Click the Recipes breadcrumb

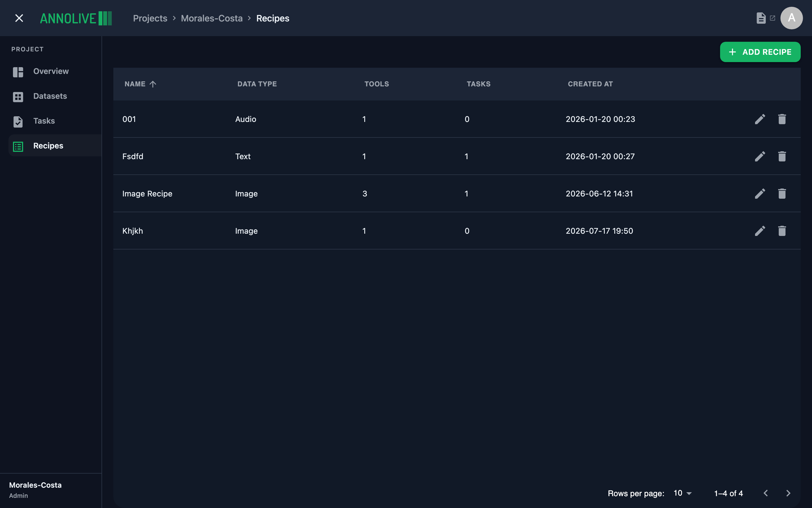point(273,18)
